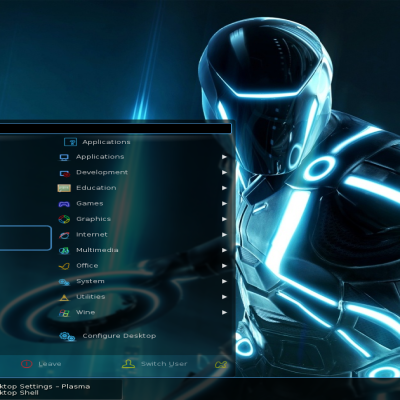Click the Applications submenu computer icon
400x400 pixels.
pyautogui.click(x=64, y=157)
